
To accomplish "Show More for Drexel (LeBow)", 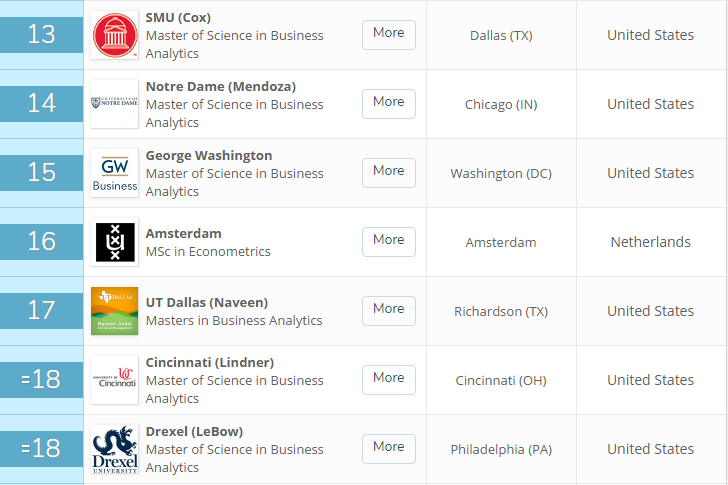I will pyautogui.click(x=388, y=448).
